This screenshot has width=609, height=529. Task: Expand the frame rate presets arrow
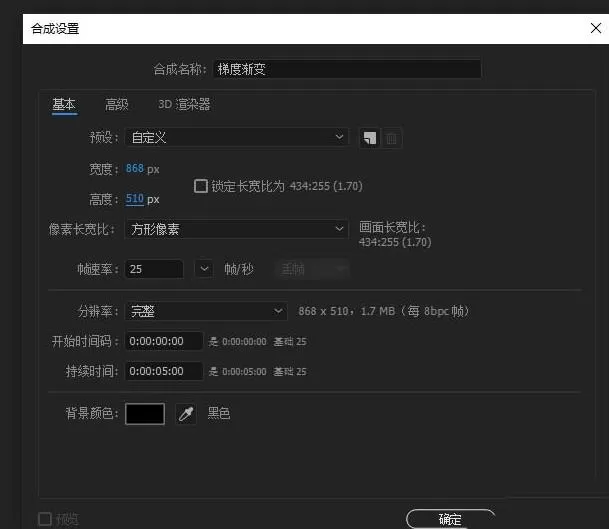pos(204,269)
